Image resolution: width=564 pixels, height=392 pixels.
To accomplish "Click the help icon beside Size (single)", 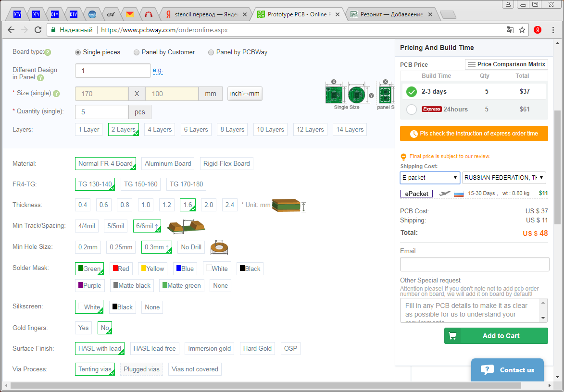I will pyautogui.click(x=56, y=94).
